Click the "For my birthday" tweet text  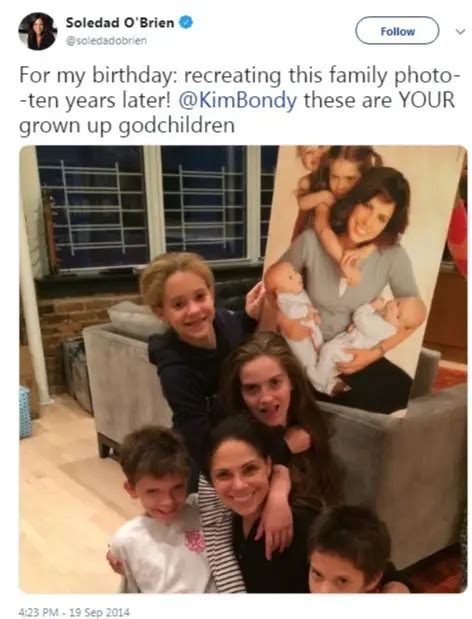click(238, 101)
